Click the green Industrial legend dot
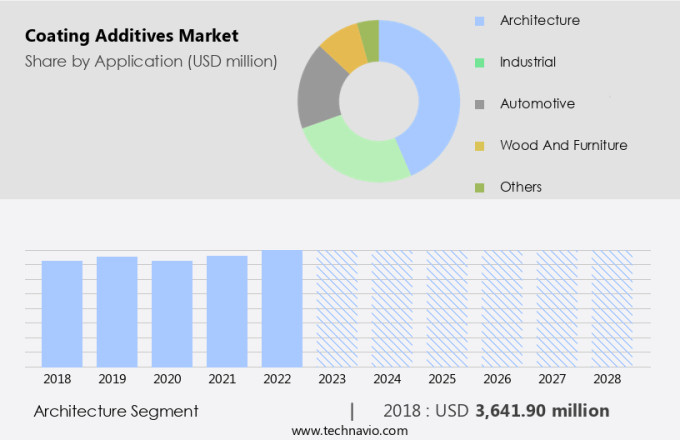680x440 pixels. pos(481,62)
